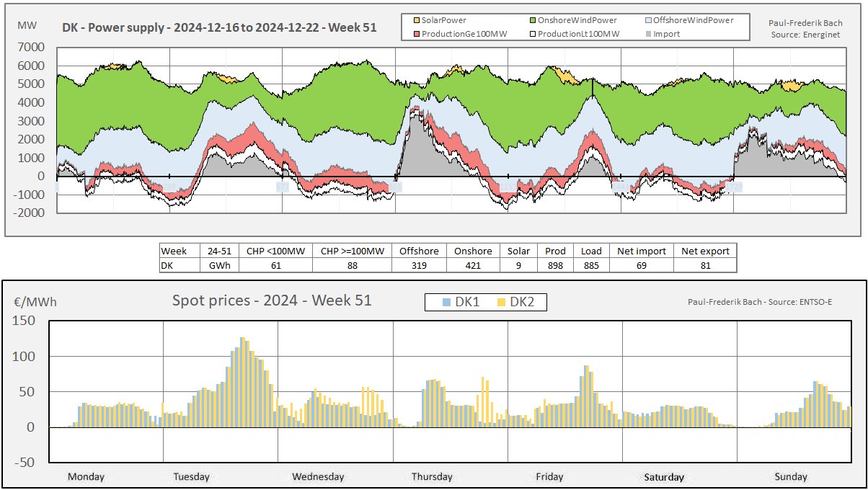Click the Spot prices chart title

click(x=272, y=300)
